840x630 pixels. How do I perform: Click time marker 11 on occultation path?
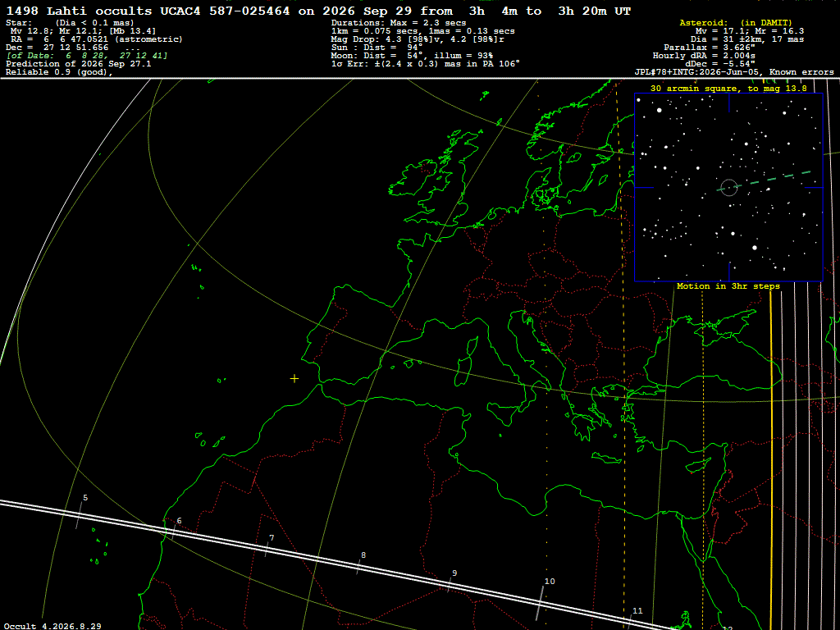(x=637, y=610)
